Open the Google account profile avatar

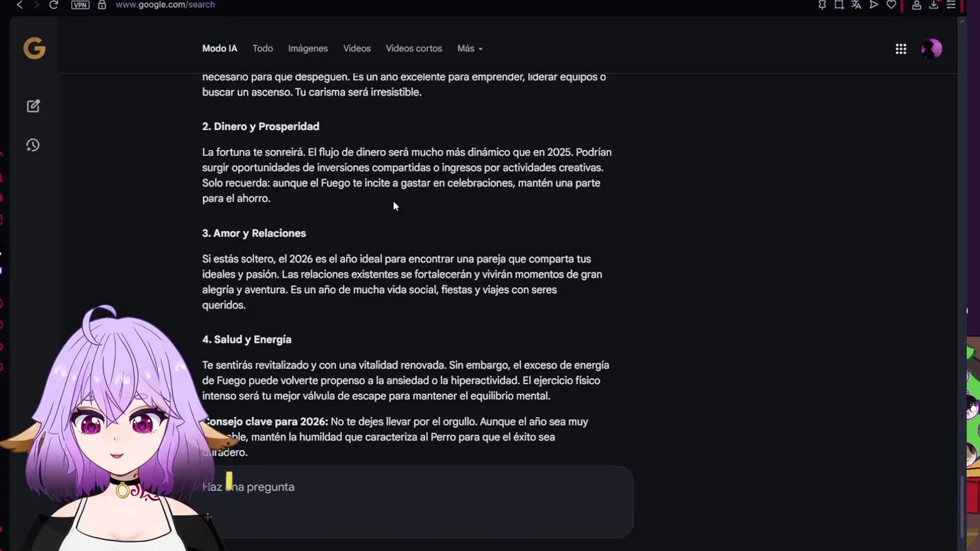coord(932,49)
